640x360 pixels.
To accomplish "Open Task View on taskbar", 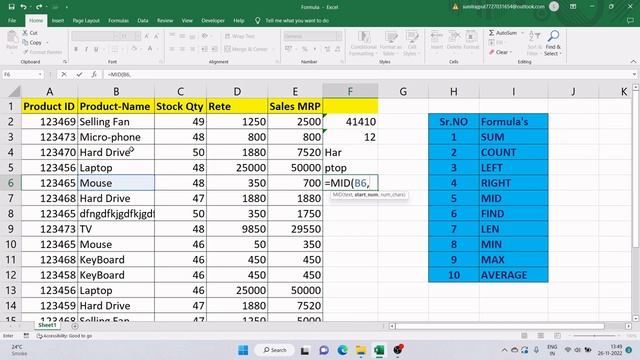I will coord(305,350).
